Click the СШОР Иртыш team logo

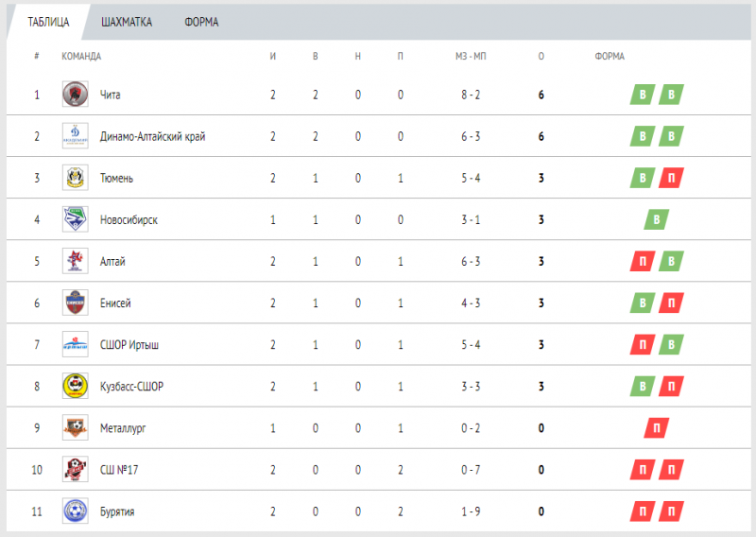point(75,344)
